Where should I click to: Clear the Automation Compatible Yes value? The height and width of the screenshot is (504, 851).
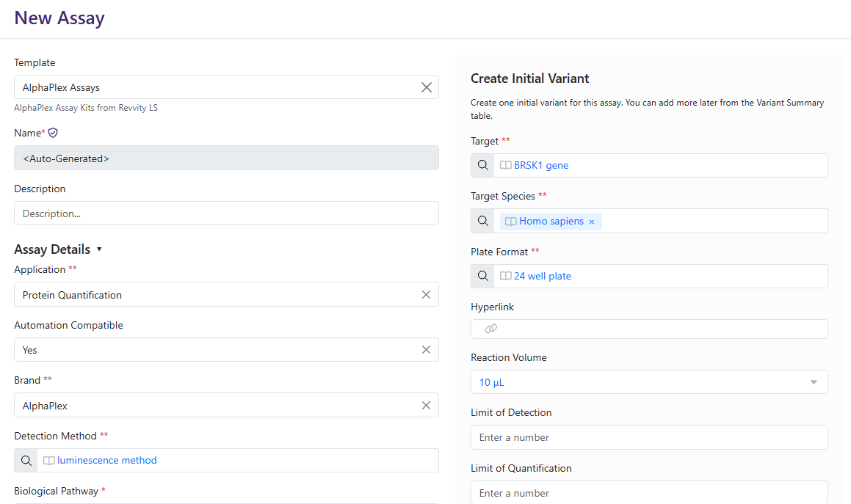tap(426, 350)
